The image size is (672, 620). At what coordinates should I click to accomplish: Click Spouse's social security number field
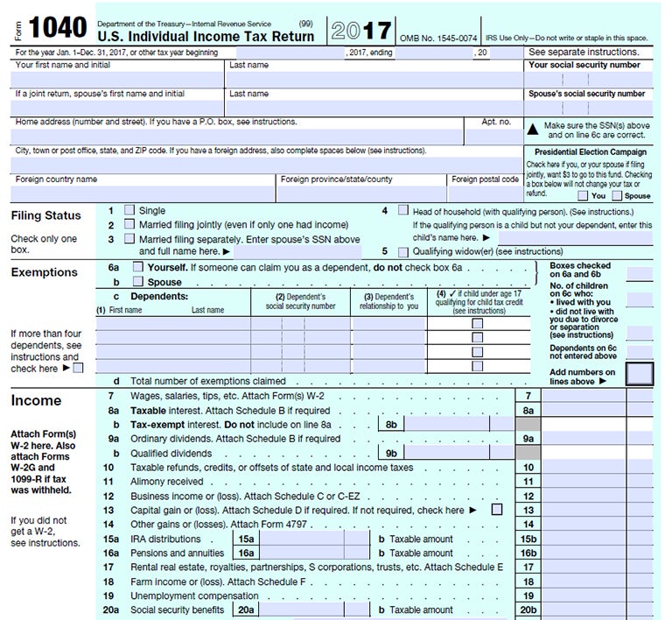click(588, 108)
